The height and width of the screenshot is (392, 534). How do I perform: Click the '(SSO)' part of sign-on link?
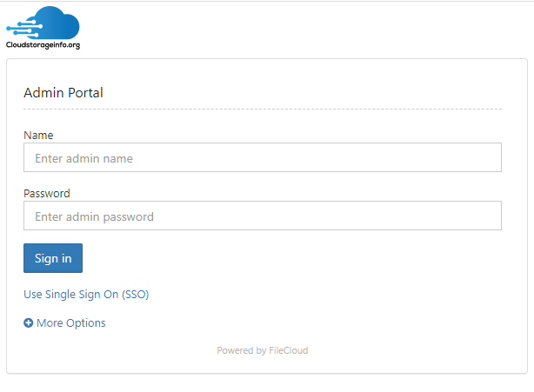(135, 295)
